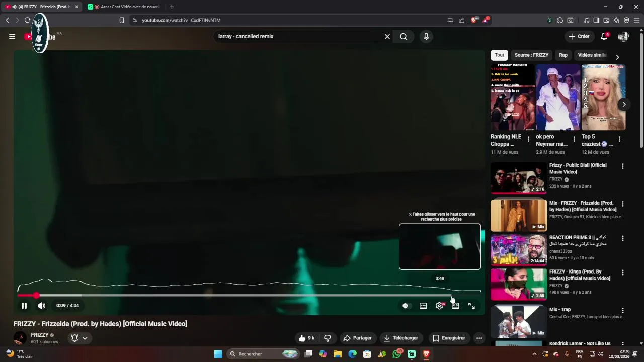The width and height of the screenshot is (644, 362).
Task: Switch to theater mode
Action: click(455, 306)
